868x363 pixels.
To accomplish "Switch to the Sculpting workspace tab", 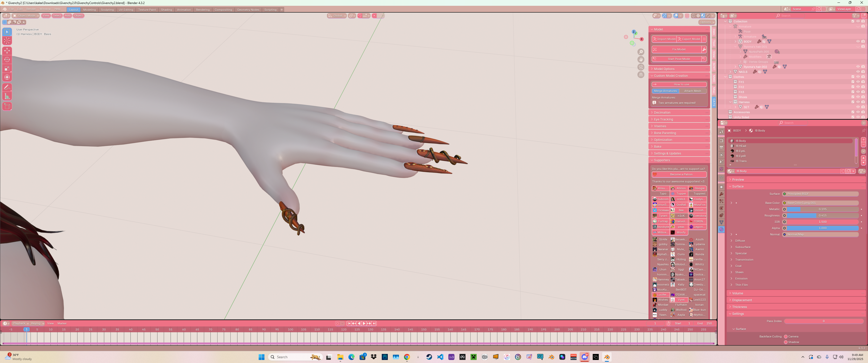I will click(107, 10).
